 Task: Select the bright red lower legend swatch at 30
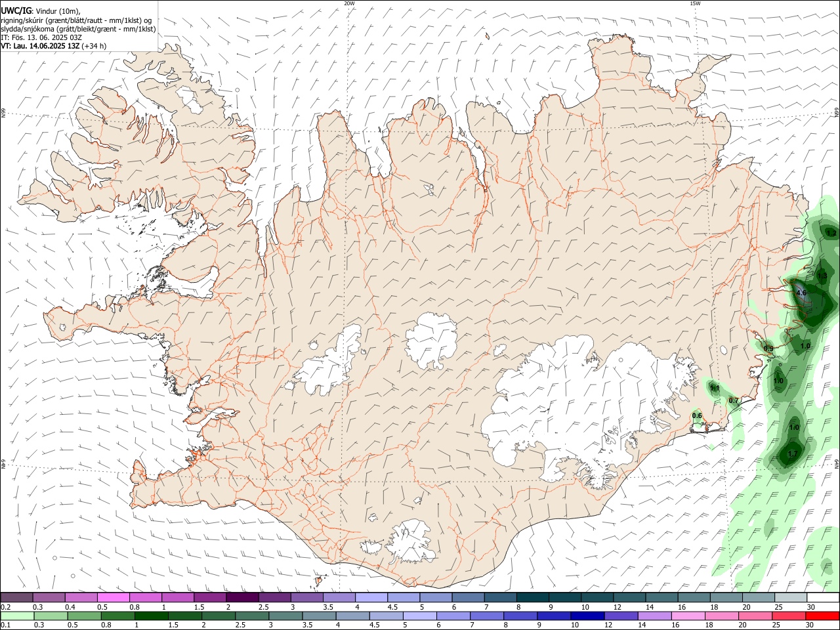coord(822,616)
